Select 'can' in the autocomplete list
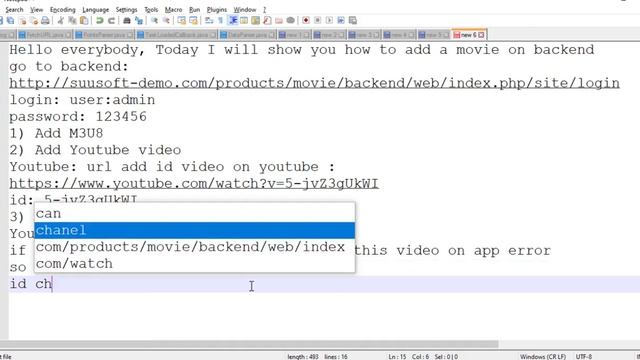Screen dimensions: 640x360 click(195, 213)
